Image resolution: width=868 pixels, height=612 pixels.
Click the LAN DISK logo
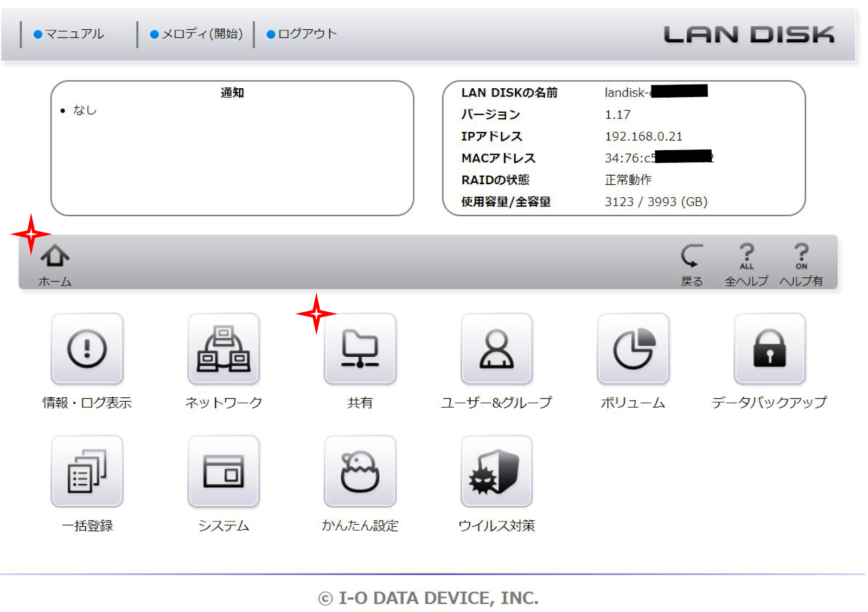[749, 35]
